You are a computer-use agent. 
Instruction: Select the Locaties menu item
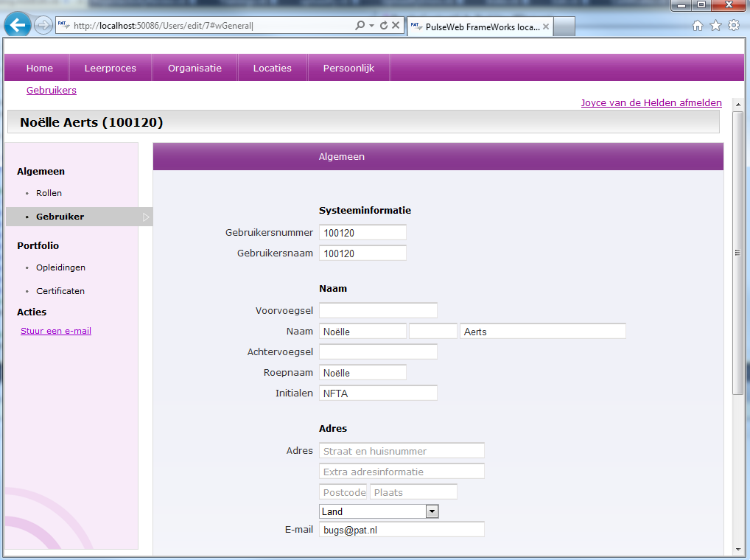coord(273,68)
